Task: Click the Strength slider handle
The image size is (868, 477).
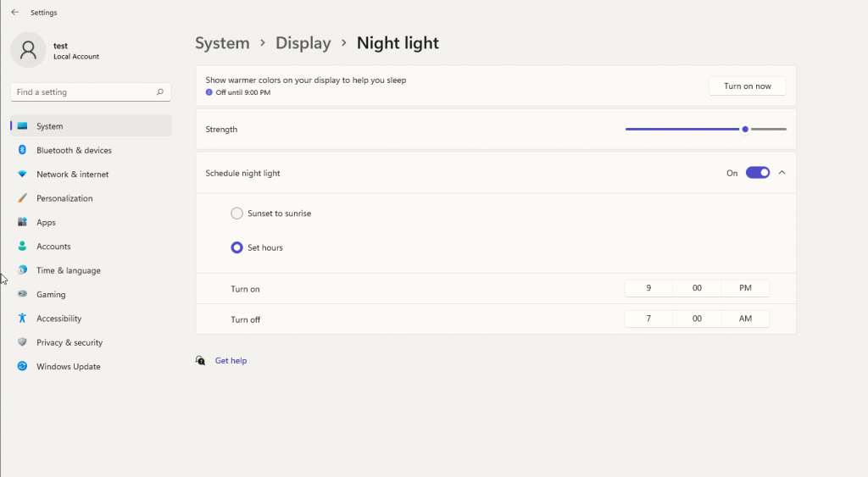Action: 745,129
